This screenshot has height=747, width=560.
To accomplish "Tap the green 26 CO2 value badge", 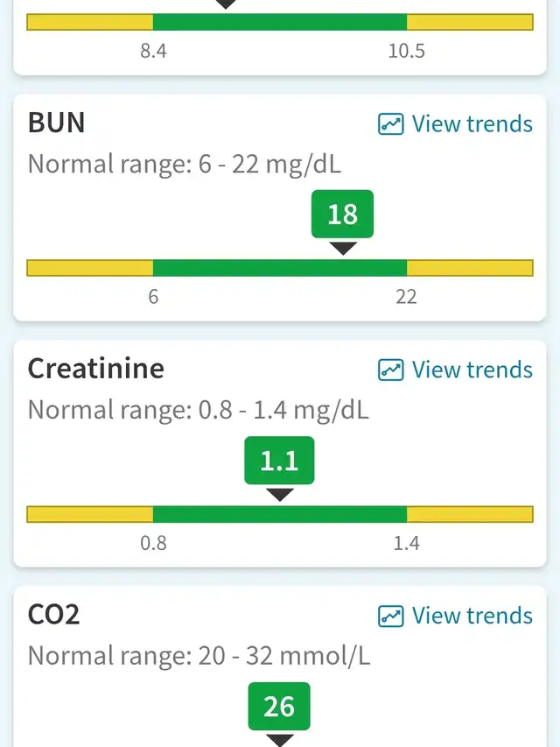I will click(279, 706).
